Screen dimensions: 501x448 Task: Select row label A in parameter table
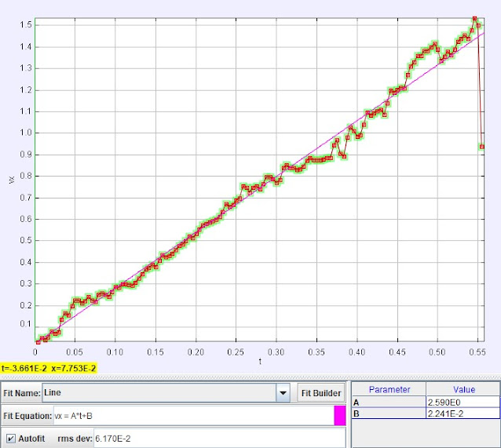point(389,402)
